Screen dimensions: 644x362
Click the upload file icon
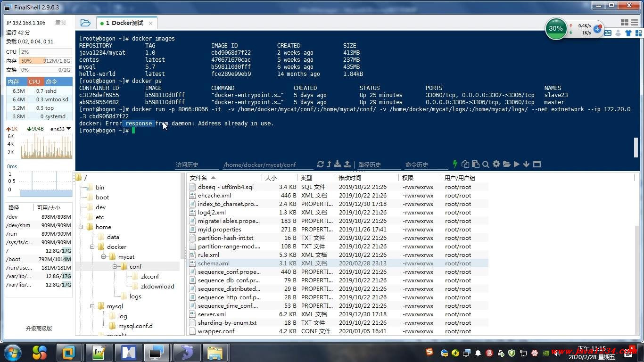(x=347, y=164)
